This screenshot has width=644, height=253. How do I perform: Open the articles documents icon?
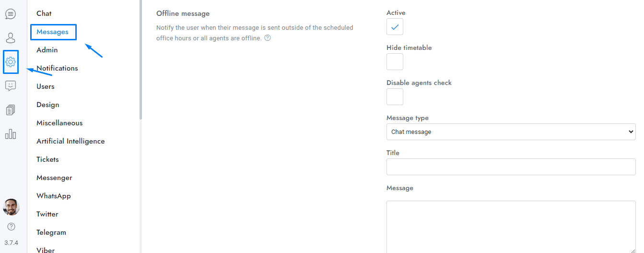tap(11, 110)
